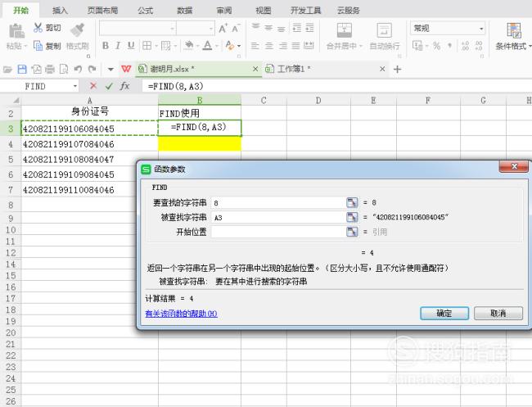Select the Format Painter brush
The image size is (532, 407).
click(x=78, y=29)
